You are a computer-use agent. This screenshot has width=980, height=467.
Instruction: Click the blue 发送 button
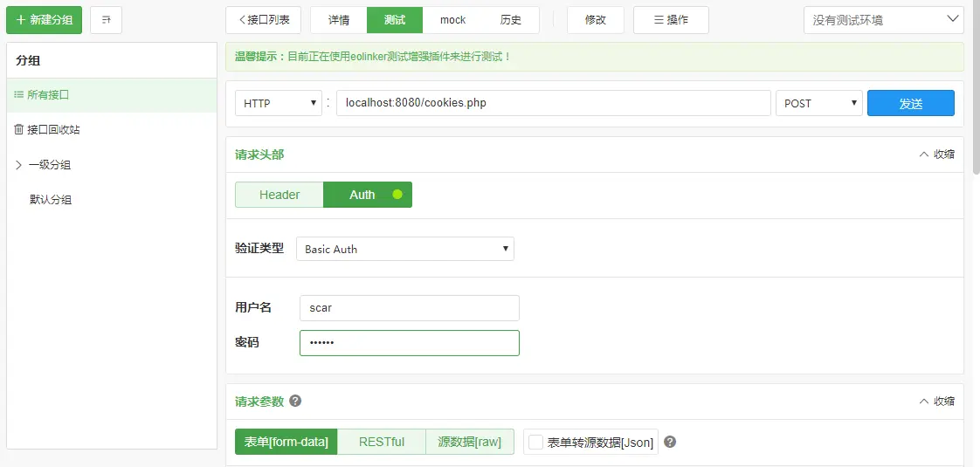point(911,103)
